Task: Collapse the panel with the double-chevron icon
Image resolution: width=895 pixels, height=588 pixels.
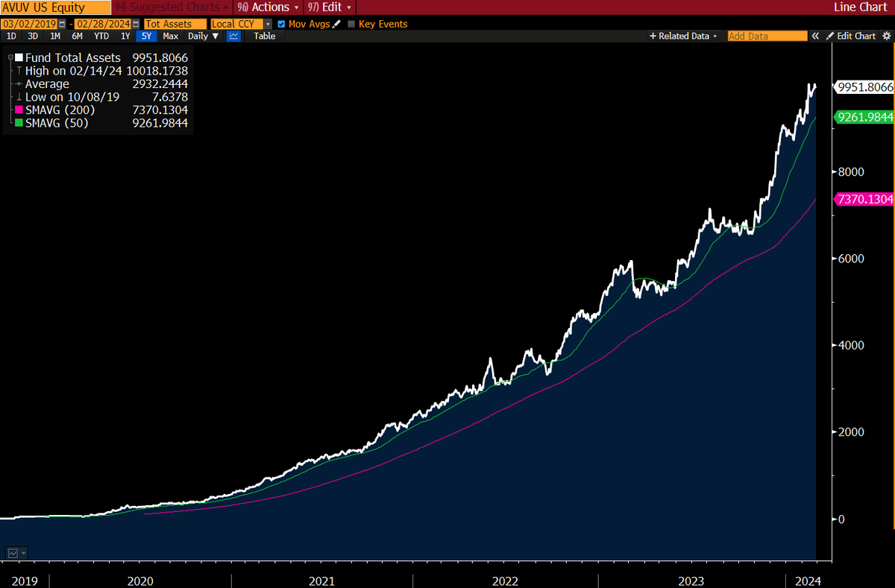Action: (x=815, y=36)
